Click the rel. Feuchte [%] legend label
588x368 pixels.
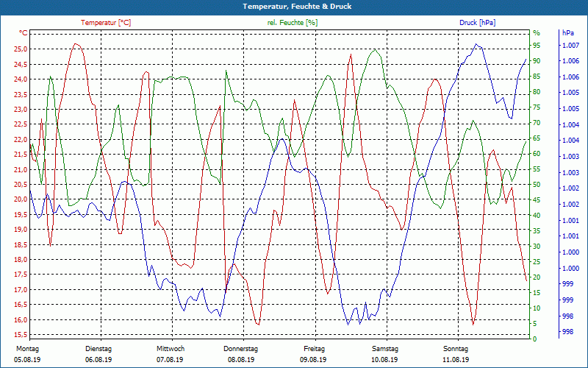click(x=292, y=23)
